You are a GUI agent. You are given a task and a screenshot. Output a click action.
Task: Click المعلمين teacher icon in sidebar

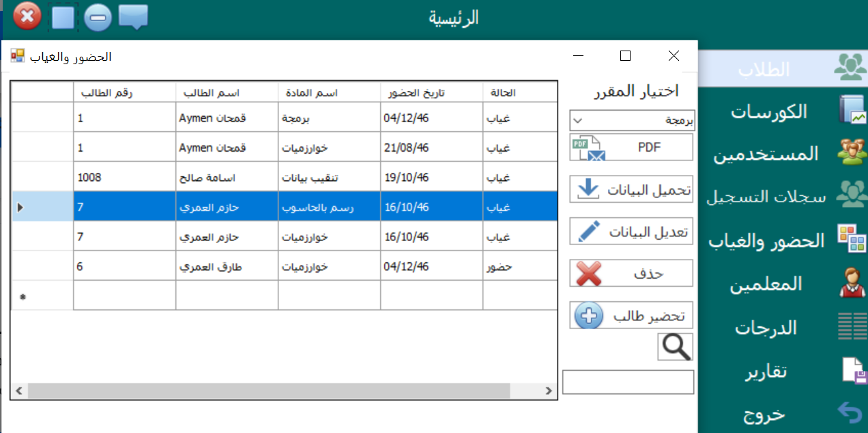[852, 283]
